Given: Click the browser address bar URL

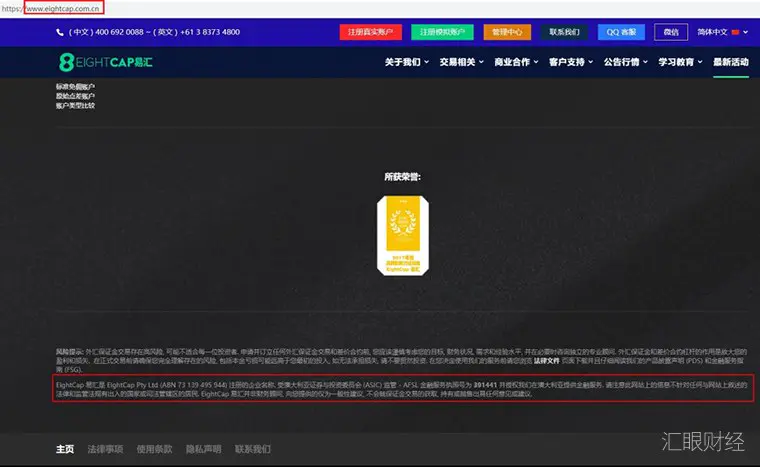Looking at the screenshot, I should [63, 8].
